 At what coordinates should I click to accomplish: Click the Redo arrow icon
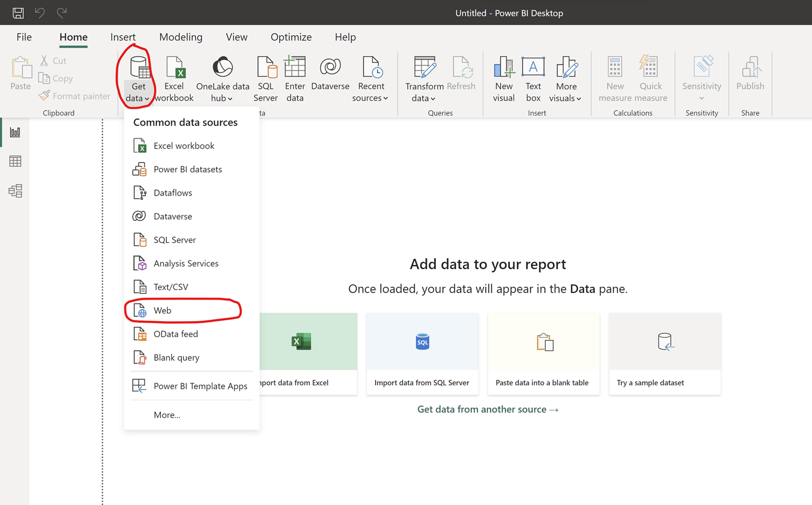pyautogui.click(x=62, y=12)
